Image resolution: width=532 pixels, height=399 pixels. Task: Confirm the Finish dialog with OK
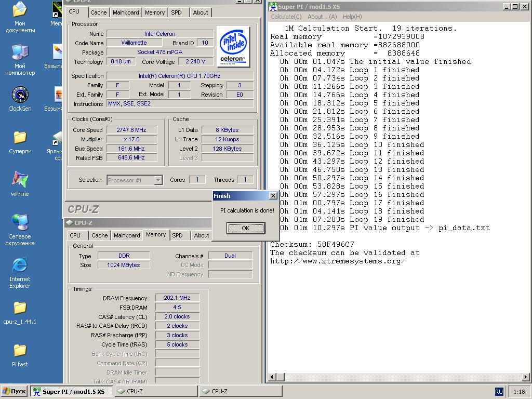246,228
